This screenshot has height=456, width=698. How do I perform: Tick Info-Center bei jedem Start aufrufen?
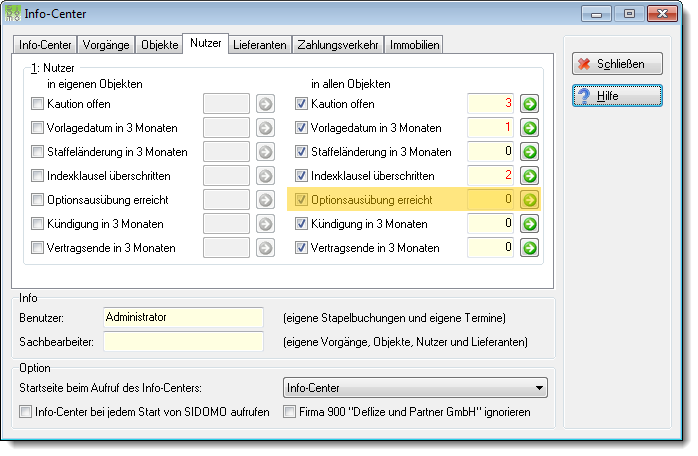25,412
